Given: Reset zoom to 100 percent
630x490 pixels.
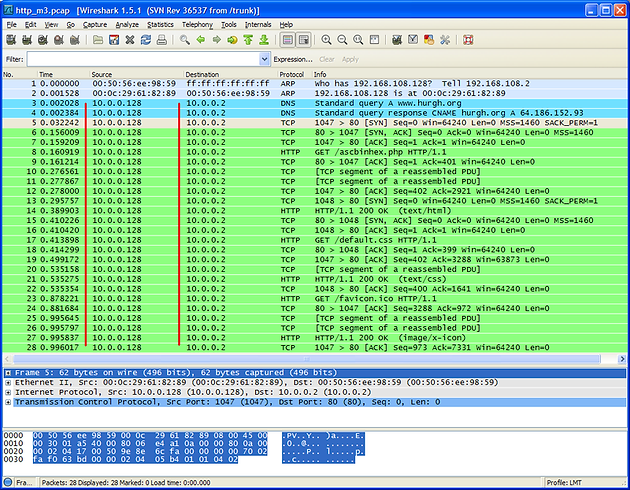Looking at the screenshot, I should [x=358, y=40].
